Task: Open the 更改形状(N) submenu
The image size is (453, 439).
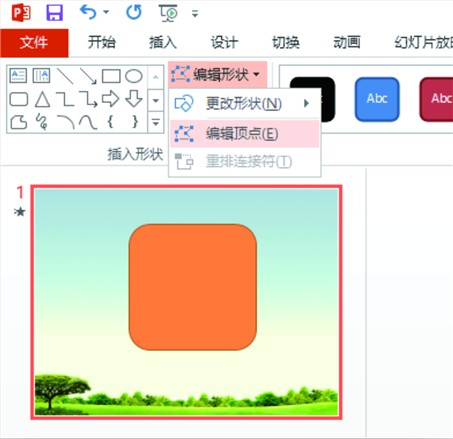Action: click(244, 104)
